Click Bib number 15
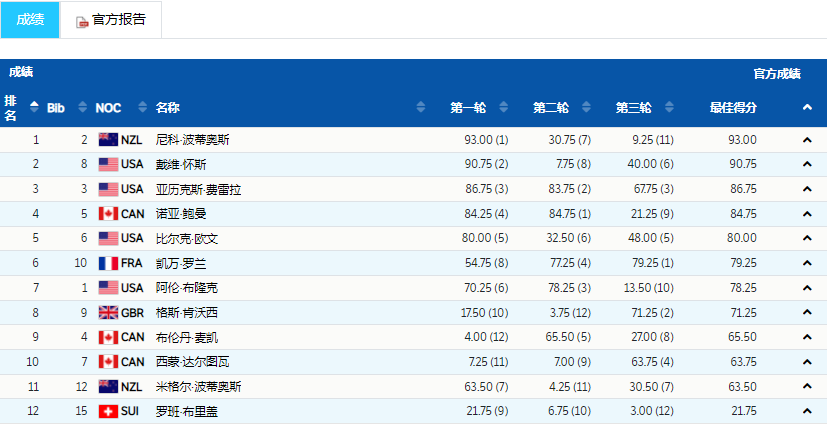 click(x=81, y=411)
